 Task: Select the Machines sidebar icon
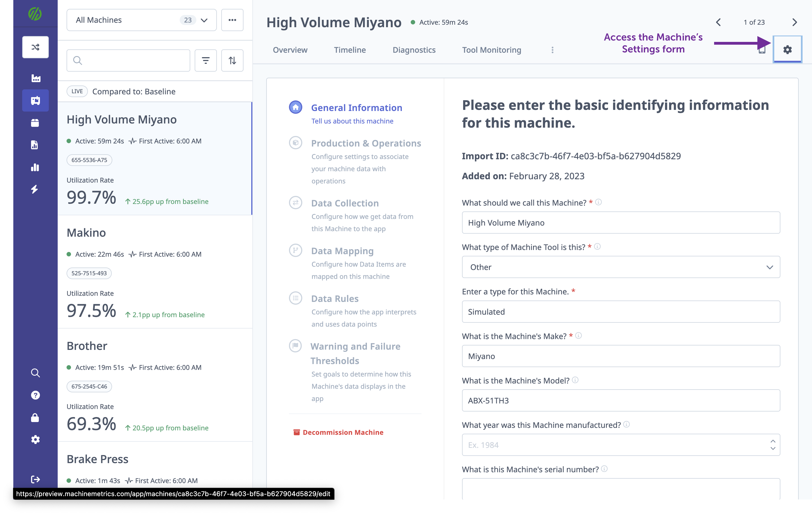point(35,100)
